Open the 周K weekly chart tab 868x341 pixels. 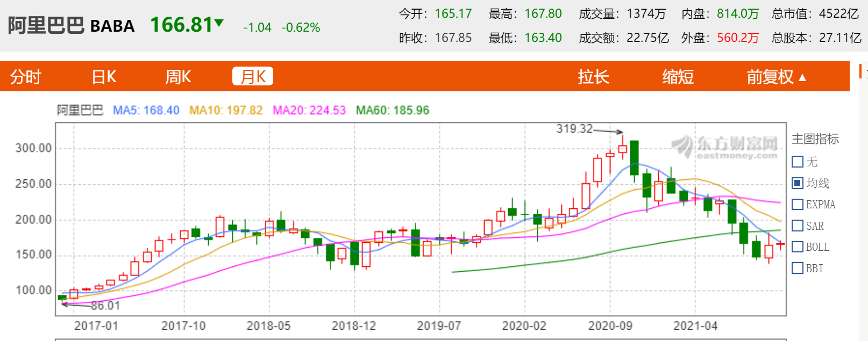click(178, 77)
